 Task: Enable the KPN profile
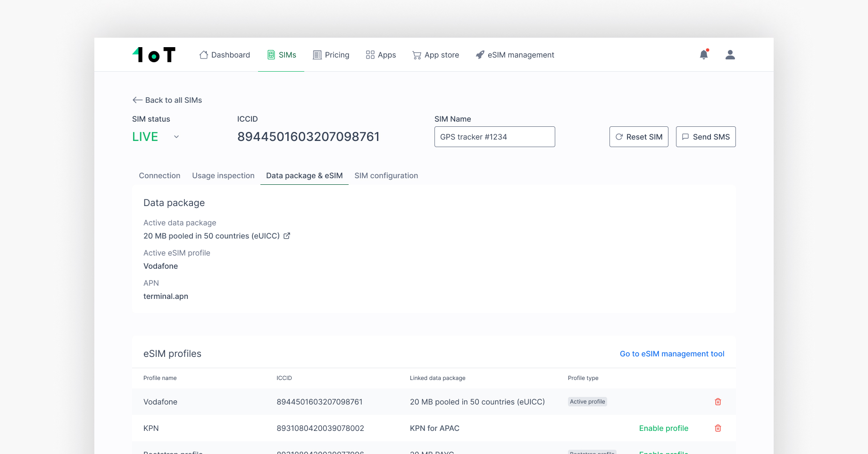(x=663, y=428)
